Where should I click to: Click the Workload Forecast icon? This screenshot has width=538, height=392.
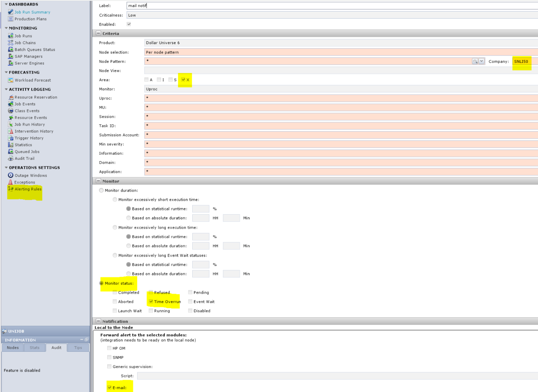pos(11,80)
